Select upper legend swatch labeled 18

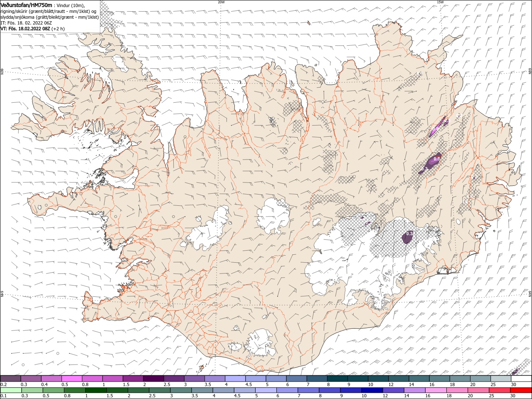[460, 378]
